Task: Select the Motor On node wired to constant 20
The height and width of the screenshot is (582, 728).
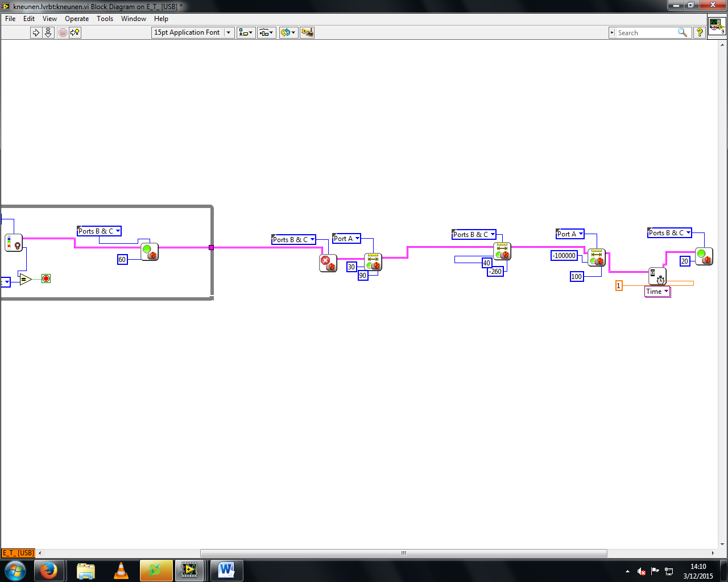Action: coord(704,256)
